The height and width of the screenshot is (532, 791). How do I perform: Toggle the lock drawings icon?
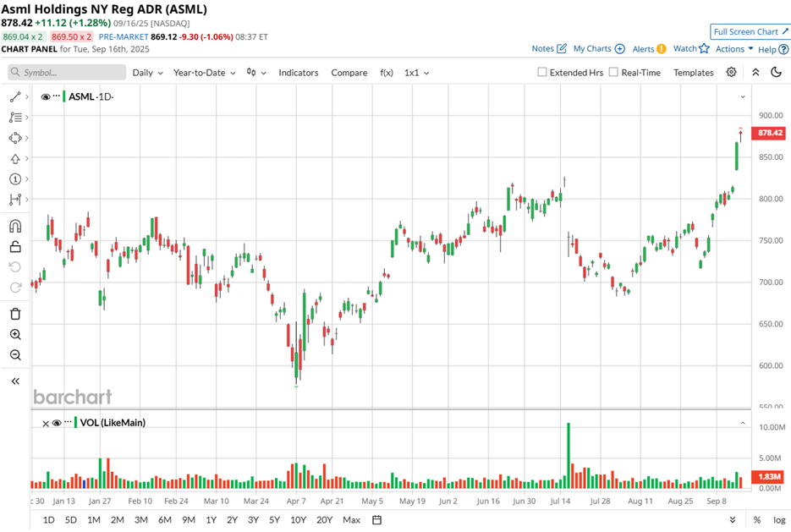pos(15,247)
